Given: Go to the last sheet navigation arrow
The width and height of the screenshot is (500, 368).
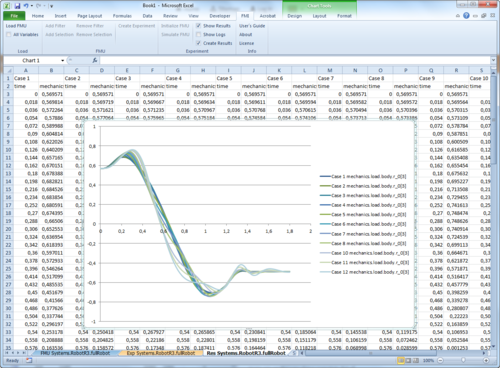Looking at the screenshot, I should (x=24, y=353).
